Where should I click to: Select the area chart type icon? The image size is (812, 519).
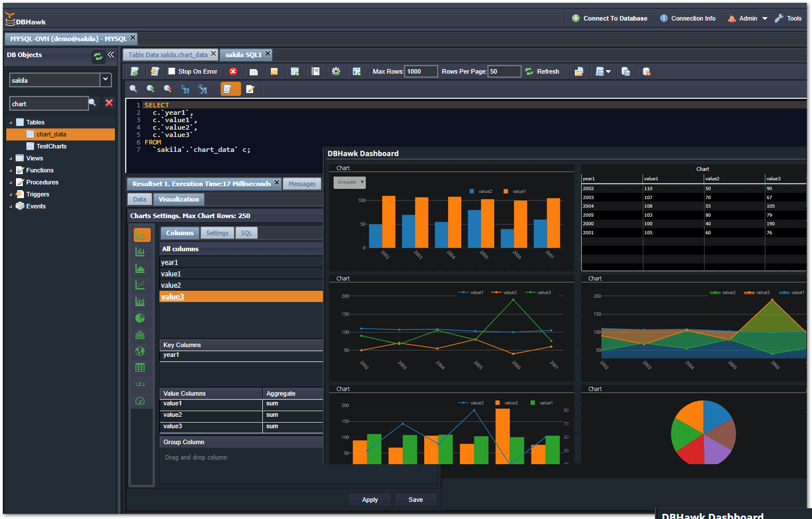coord(140,268)
